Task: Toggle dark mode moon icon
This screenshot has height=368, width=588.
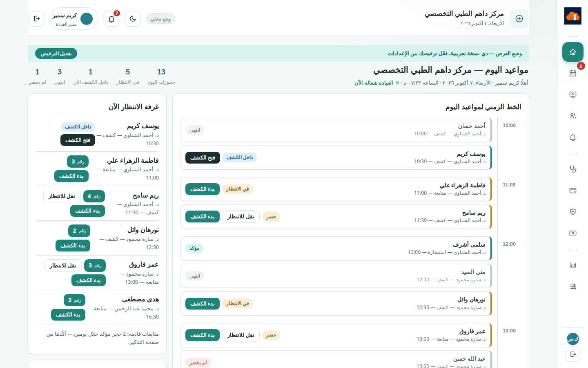Action: point(133,19)
